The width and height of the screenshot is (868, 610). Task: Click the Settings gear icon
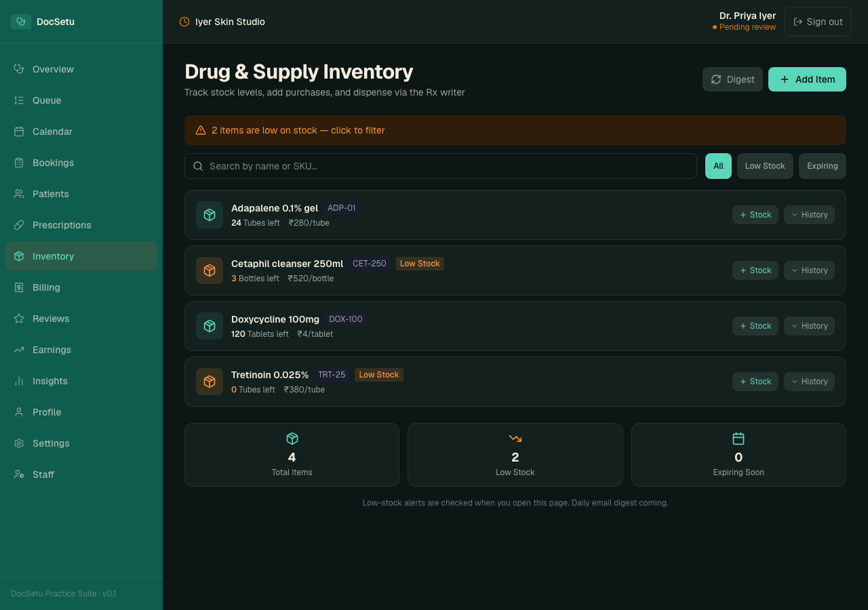[19, 443]
